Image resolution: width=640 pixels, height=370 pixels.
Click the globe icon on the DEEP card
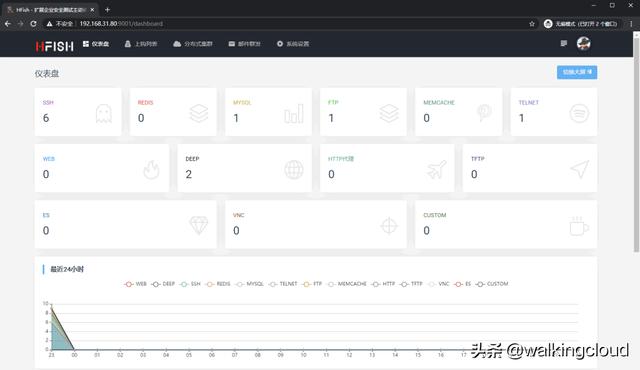click(294, 170)
